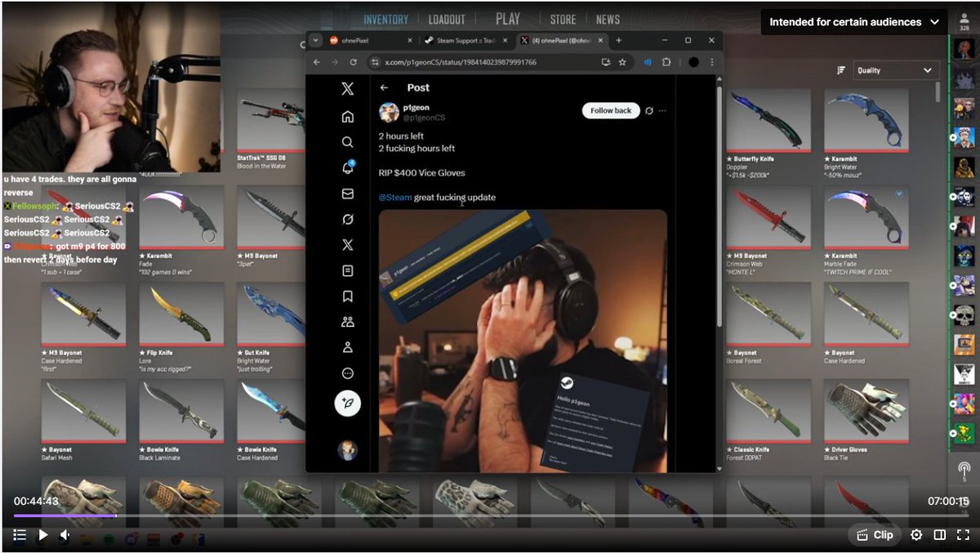
Task: Click the browser back arrow
Action: (x=317, y=62)
